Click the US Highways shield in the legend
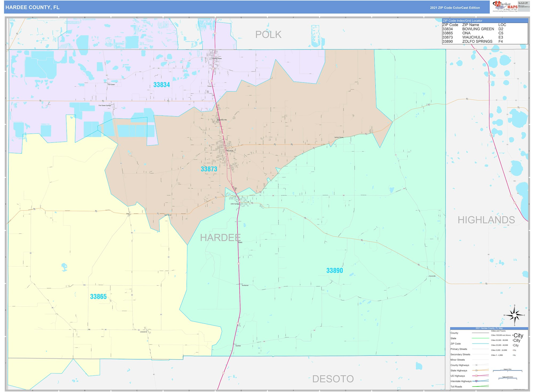This screenshot has height=392, width=534. 476,376
